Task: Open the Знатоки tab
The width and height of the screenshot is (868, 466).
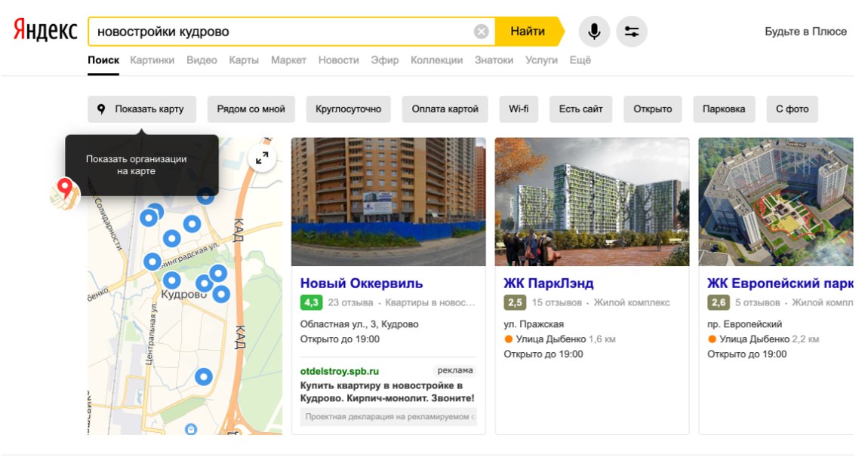Action: pos(494,60)
